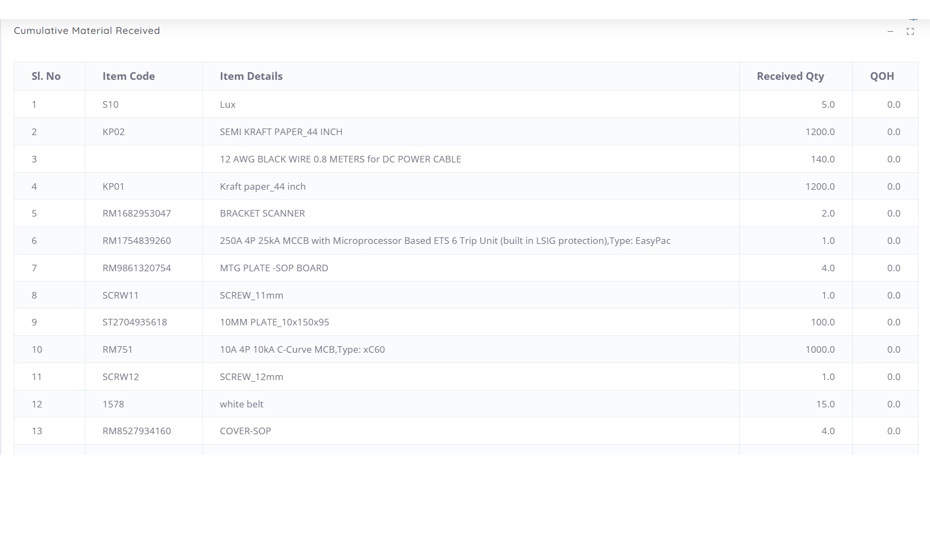Click the Received Qty column header
This screenshot has width=930, height=560.
click(x=790, y=77)
